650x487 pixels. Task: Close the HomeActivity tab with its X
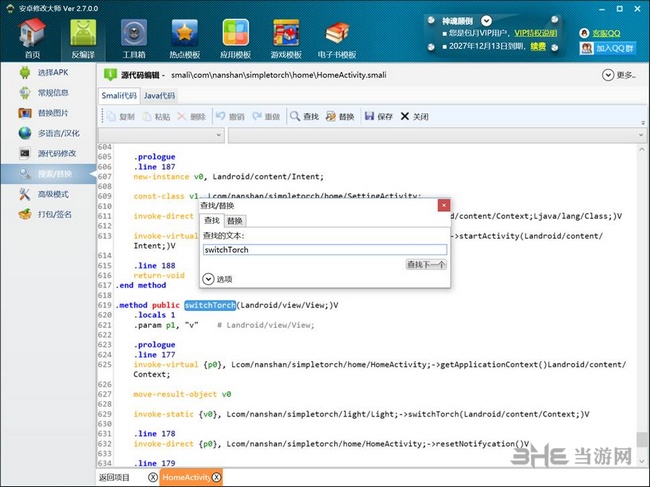point(217,477)
